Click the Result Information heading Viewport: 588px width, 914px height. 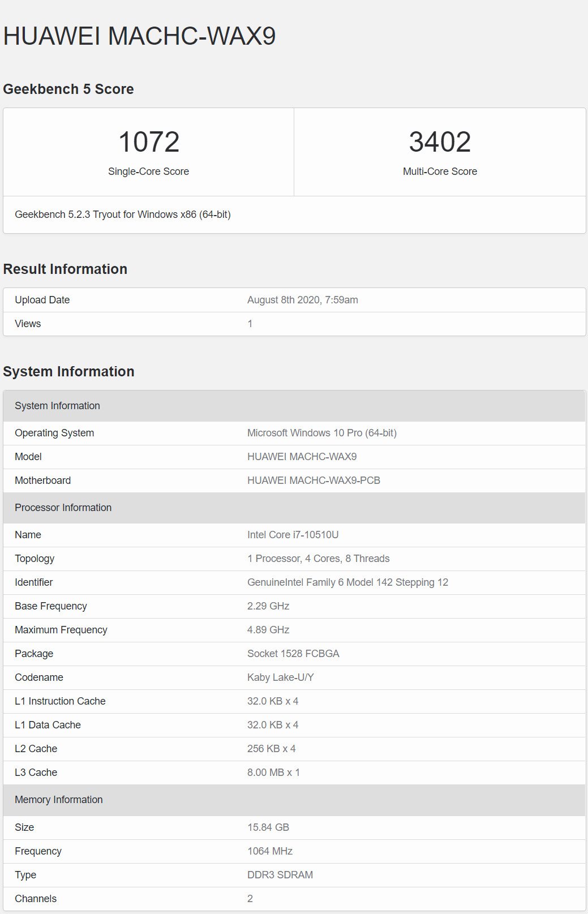(x=65, y=269)
